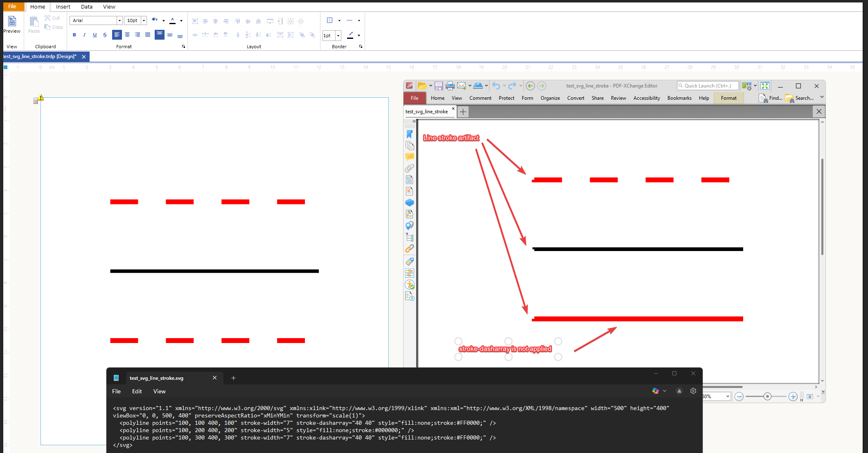Click the Copy button in Clipboard group

tap(54, 27)
